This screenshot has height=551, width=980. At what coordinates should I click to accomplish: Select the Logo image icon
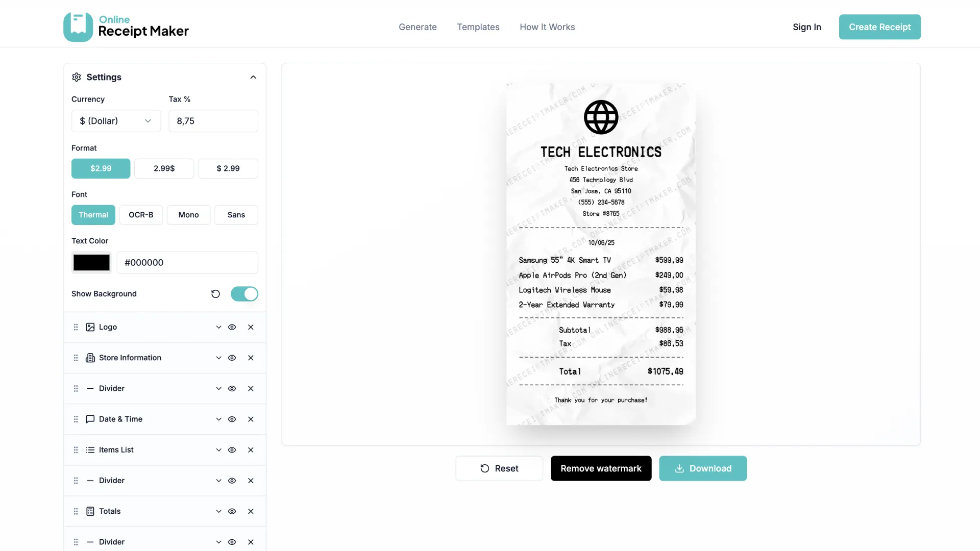tap(90, 327)
